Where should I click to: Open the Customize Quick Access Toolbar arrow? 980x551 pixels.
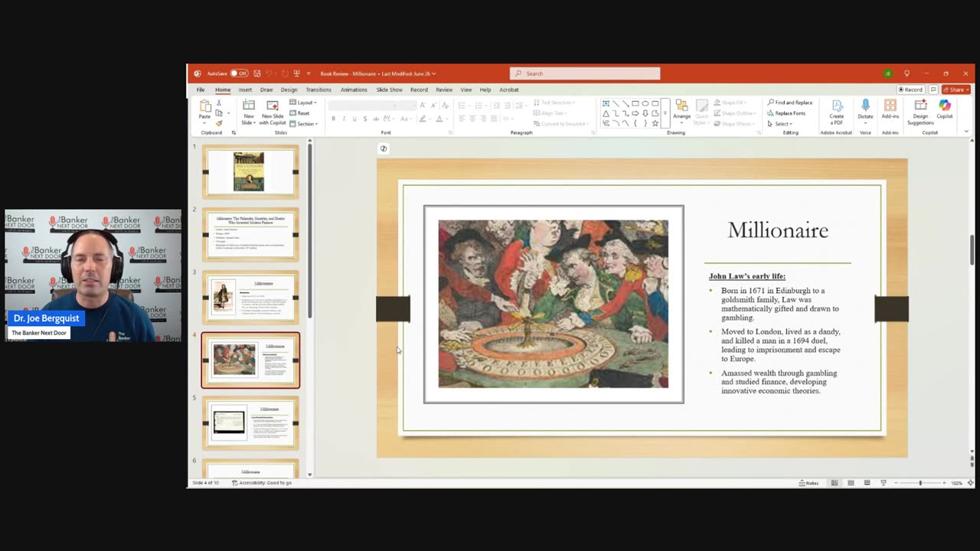309,73
